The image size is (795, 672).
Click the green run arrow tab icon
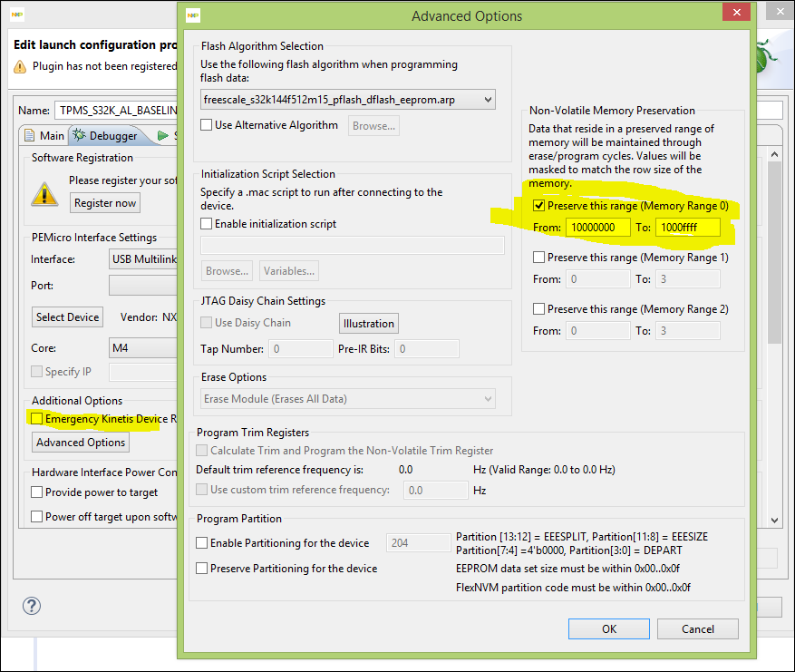pos(163,135)
